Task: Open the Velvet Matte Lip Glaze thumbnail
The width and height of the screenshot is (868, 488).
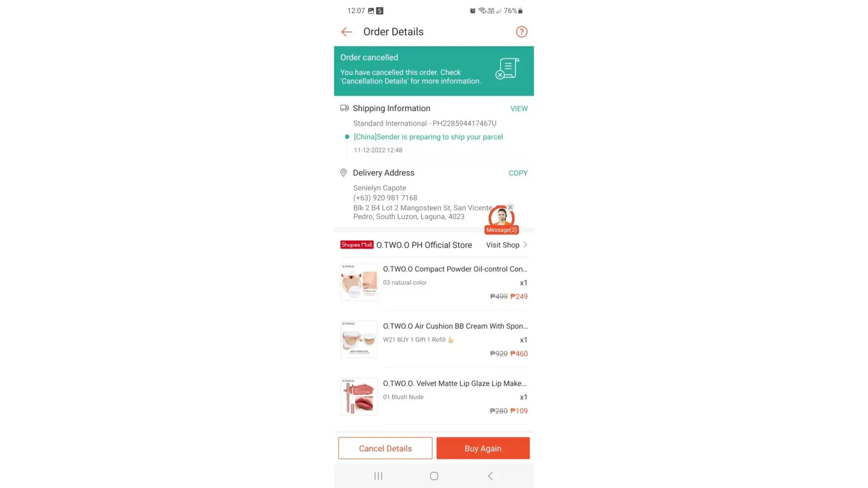Action: click(359, 396)
